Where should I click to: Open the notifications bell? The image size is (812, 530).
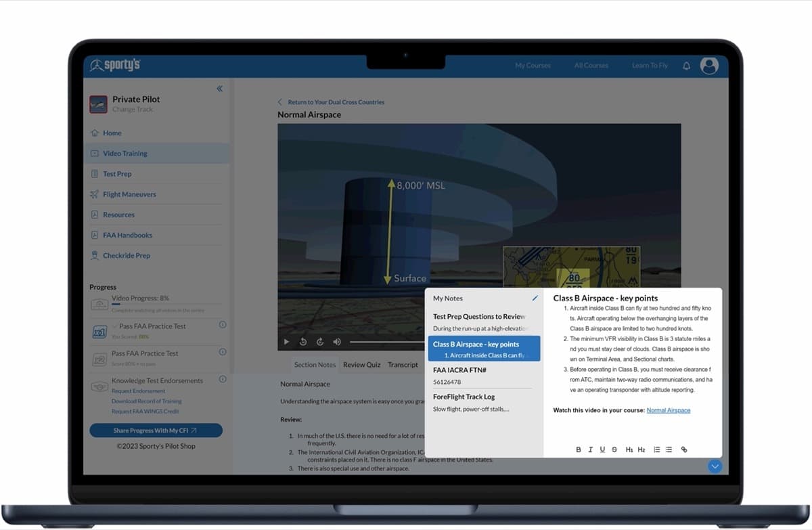[686, 66]
